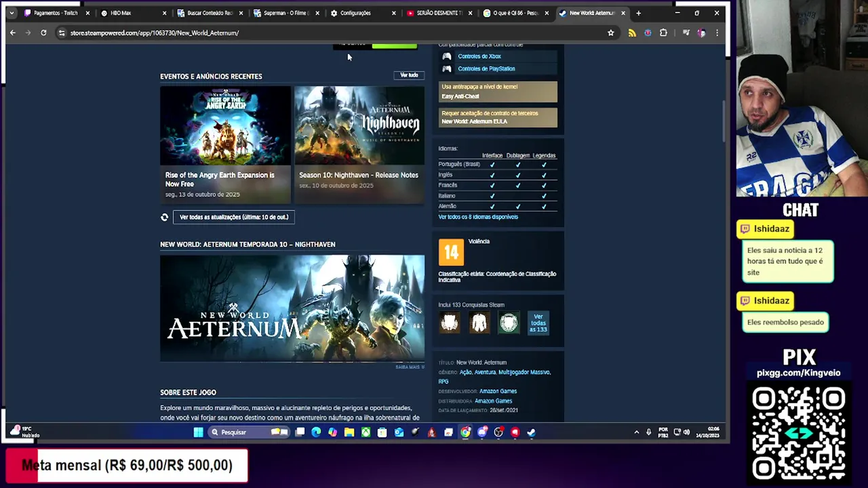Viewport: 868px width, 488px height.
Task: Open the New World: Aeternum EULA notice
Action: [x=498, y=117]
